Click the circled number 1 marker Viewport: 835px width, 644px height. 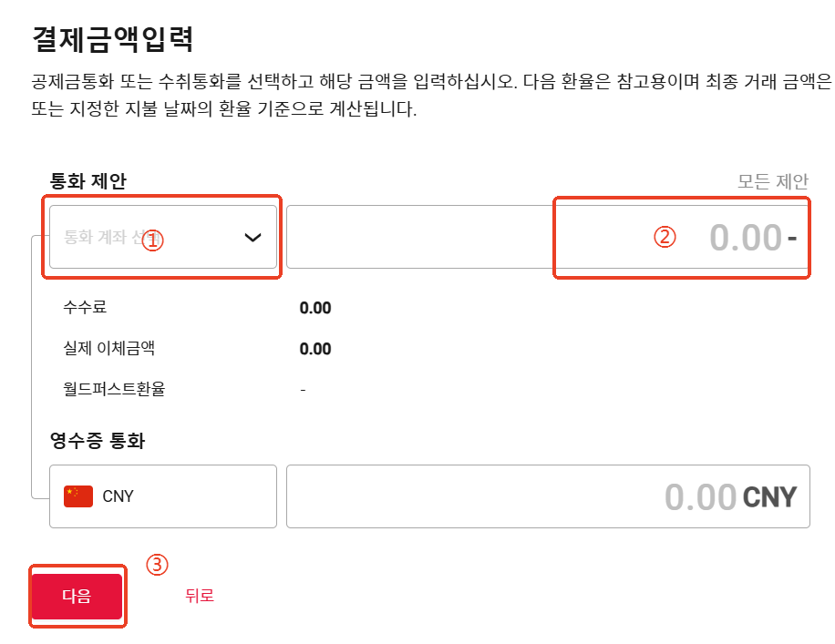(153, 240)
